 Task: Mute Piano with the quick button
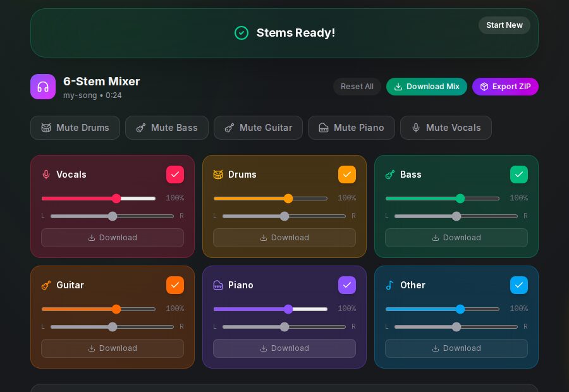pos(352,128)
